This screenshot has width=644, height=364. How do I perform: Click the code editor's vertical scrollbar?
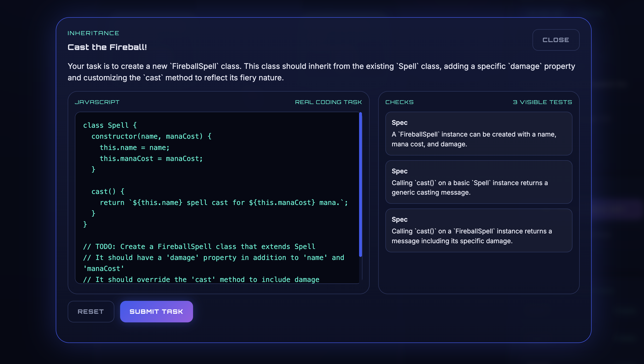pyautogui.click(x=360, y=184)
